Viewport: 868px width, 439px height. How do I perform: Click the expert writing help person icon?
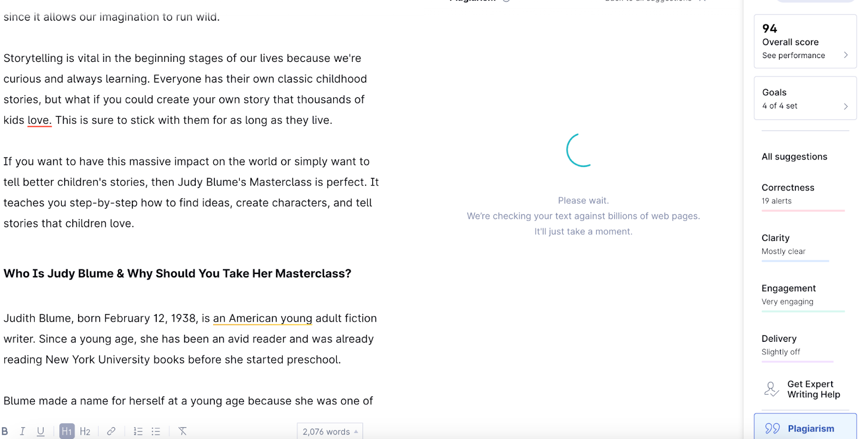(x=771, y=389)
